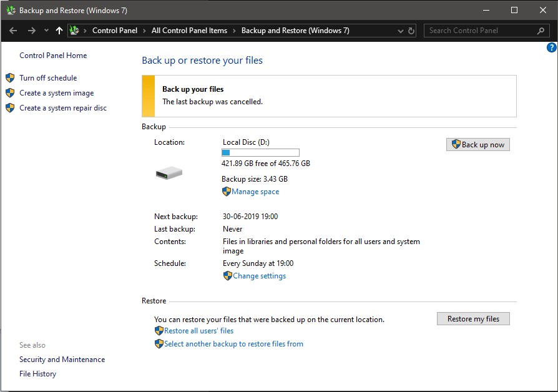
Task: Click the shield beside Restore all users' files
Action: click(159, 331)
